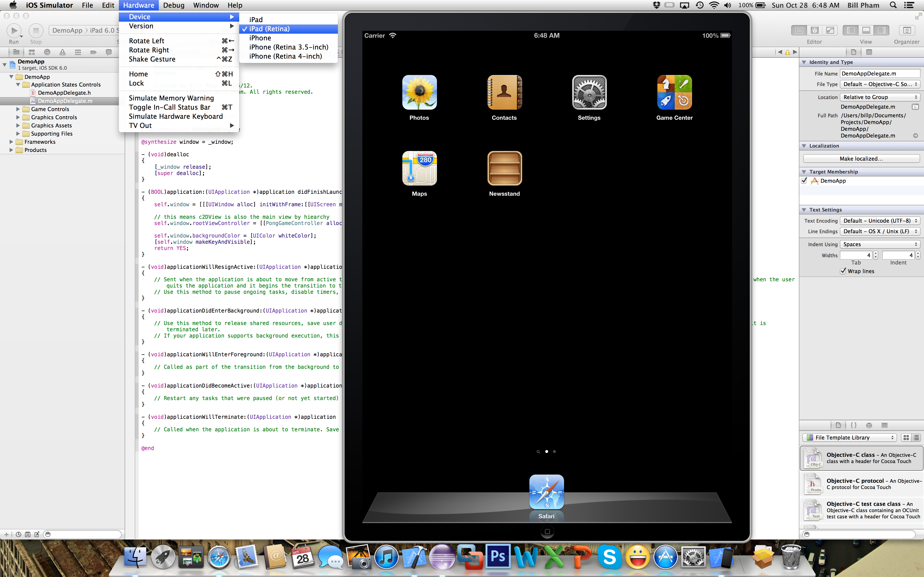Open the Newsstand app icon
The width and height of the screenshot is (924, 577).
pos(504,168)
